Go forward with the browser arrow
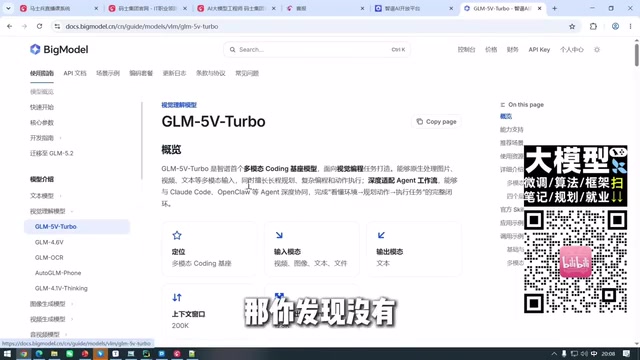Image resolution: width=640 pixels, height=360 pixels. [24, 27]
